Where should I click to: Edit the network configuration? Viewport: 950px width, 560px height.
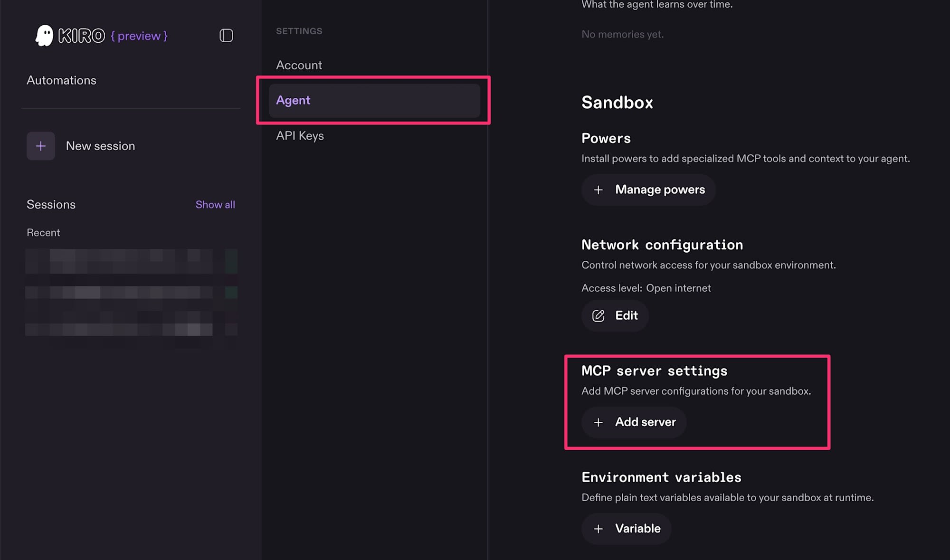click(x=615, y=316)
